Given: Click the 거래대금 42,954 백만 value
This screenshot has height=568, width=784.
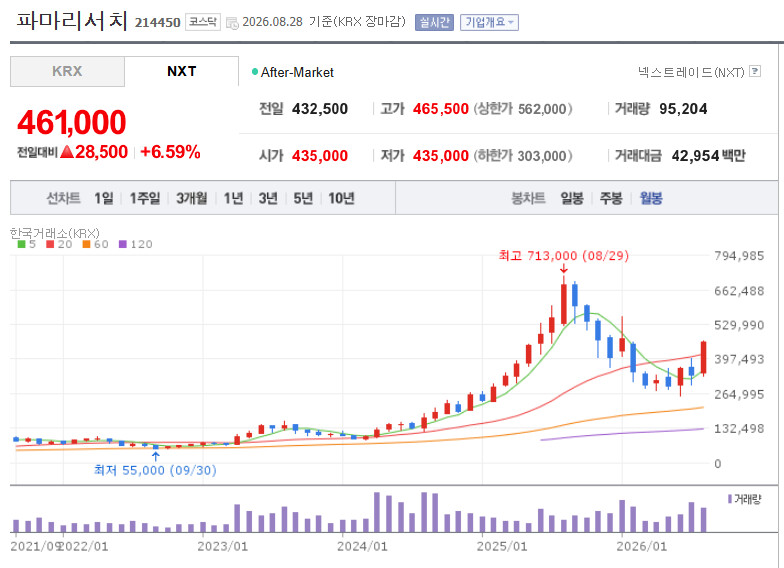Looking at the screenshot, I should [x=708, y=156].
